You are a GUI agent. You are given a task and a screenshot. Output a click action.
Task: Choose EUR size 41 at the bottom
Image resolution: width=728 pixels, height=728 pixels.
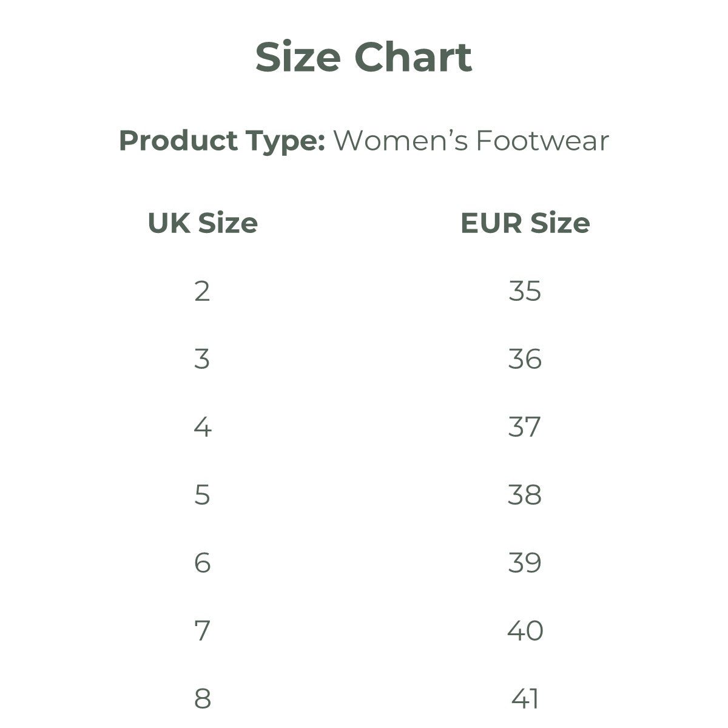(x=525, y=699)
